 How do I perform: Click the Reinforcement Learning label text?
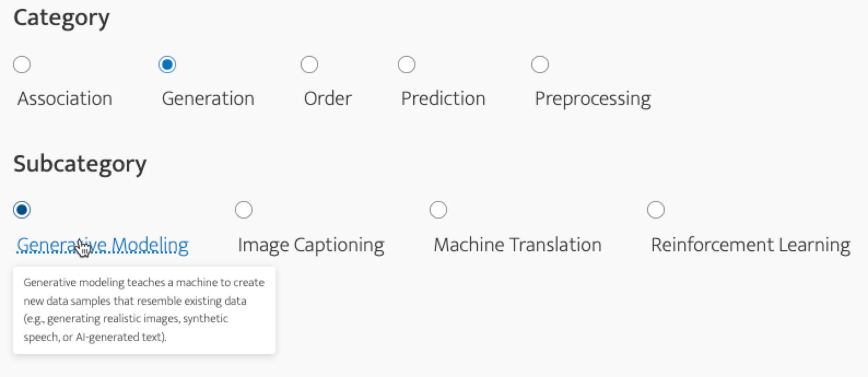[750, 245]
